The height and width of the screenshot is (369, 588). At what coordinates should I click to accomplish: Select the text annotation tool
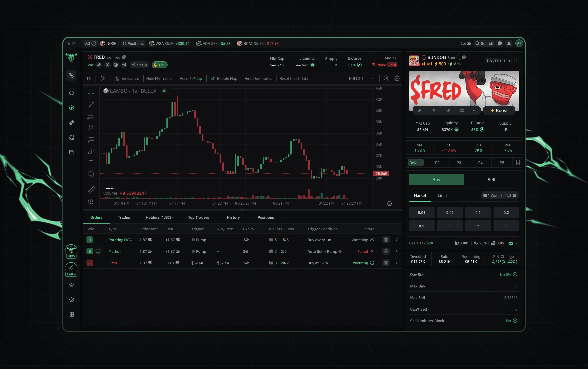[x=91, y=163]
